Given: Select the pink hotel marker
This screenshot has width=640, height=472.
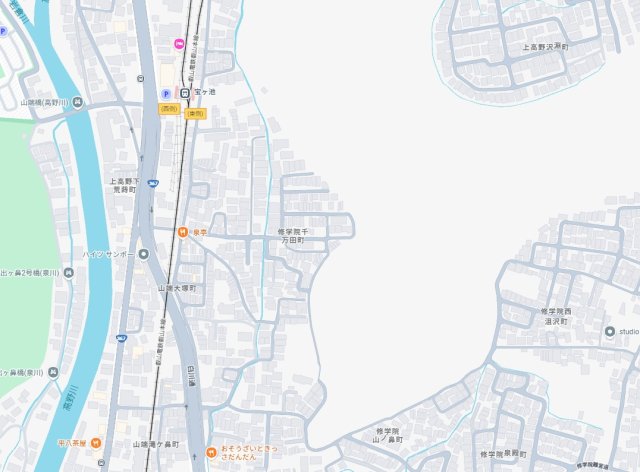Looking at the screenshot, I should tap(179, 44).
